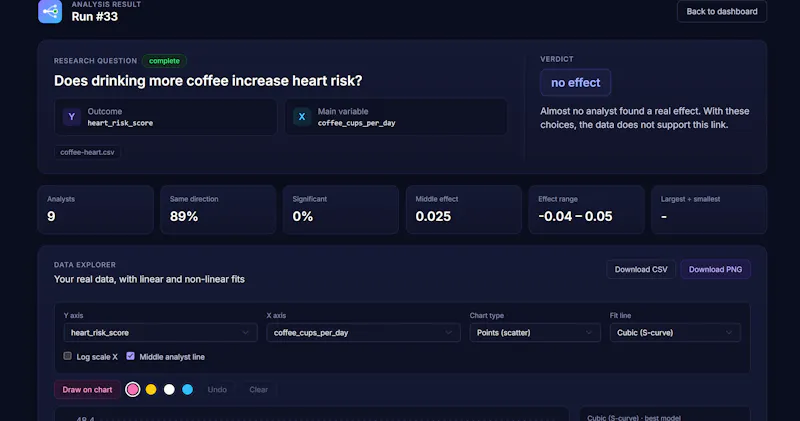Open the Chart type Points (scatter) dropdown
Screen dimensions: 800x421
[535, 333]
